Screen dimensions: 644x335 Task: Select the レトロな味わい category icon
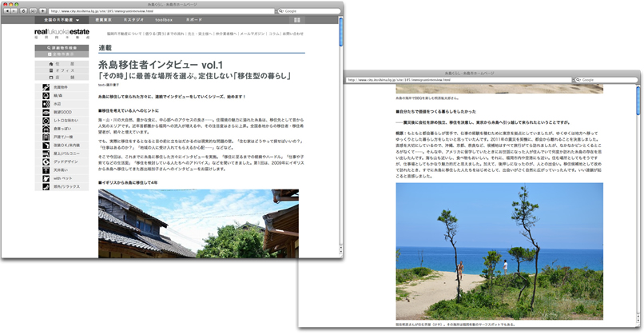pos(46,121)
